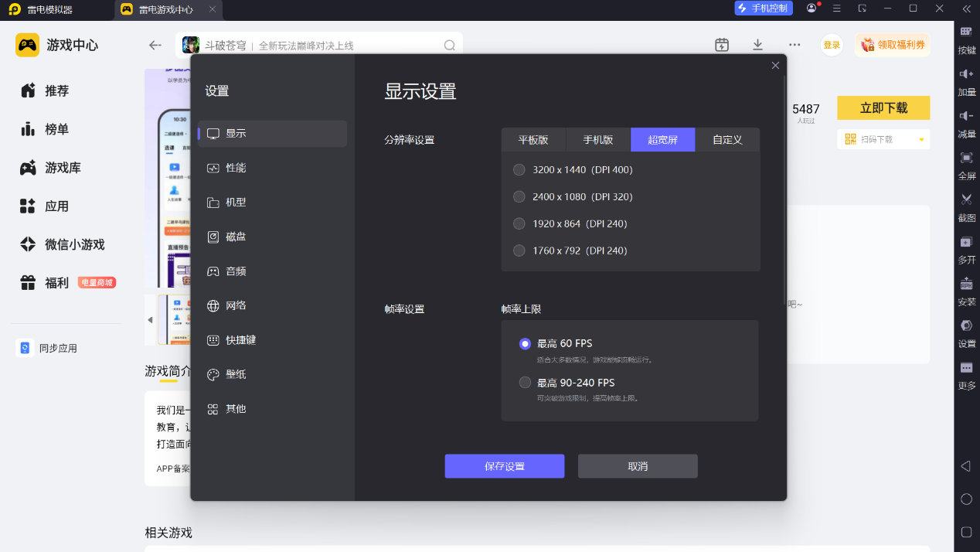Open 应用 apps in sidebar

click(45, 206)
